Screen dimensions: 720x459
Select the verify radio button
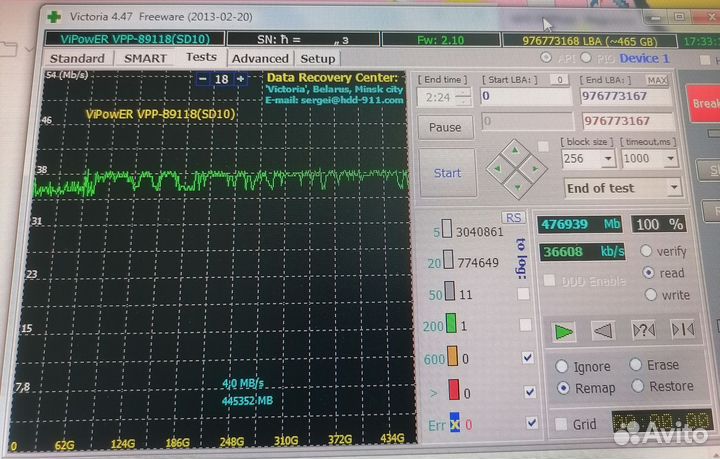[x=646, y=251]
